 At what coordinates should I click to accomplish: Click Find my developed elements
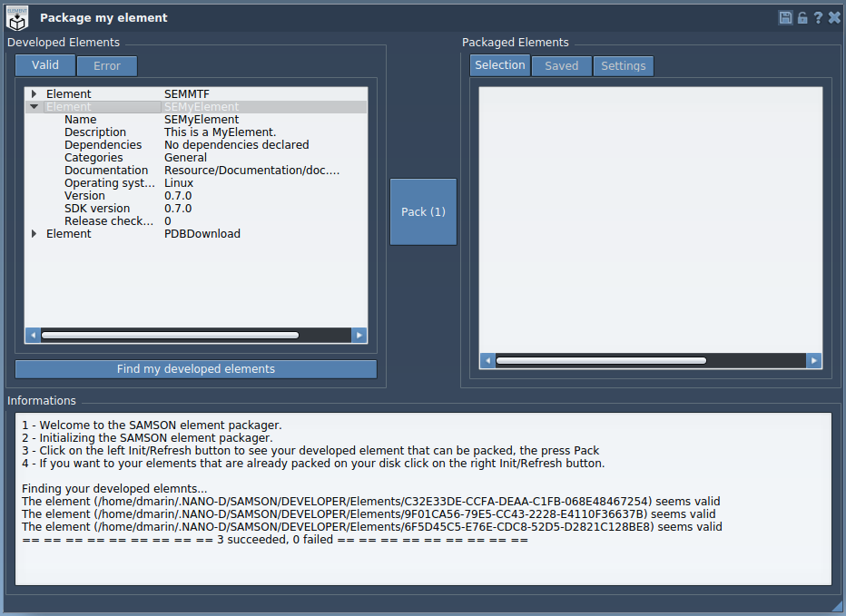[195, 369]
